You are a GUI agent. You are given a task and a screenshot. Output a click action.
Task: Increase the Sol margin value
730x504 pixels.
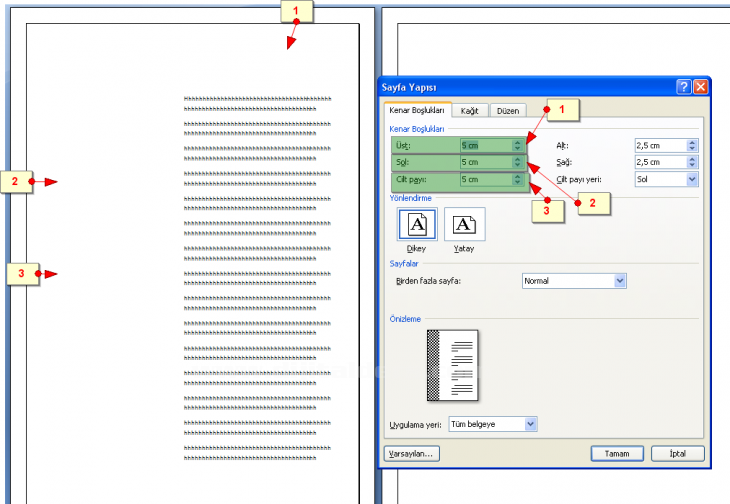click(517, 159)
